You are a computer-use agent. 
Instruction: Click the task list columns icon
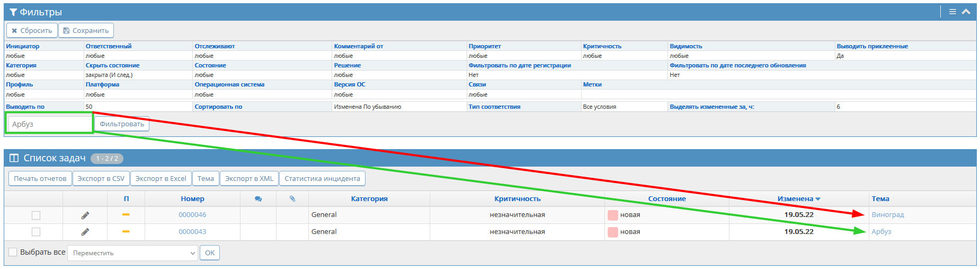click(14, 158)
